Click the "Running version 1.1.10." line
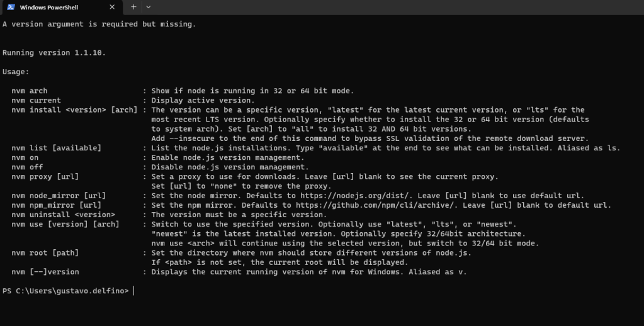 pos(54,53)
